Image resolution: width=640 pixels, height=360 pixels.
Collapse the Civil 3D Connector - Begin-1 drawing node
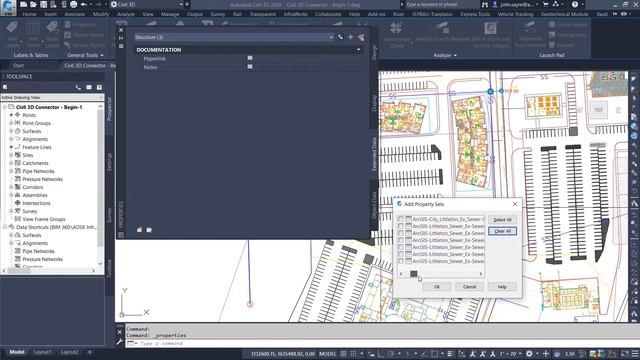4,107
